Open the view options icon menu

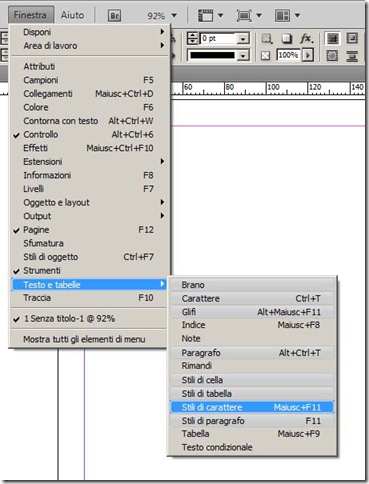click(x=210, y=15)
